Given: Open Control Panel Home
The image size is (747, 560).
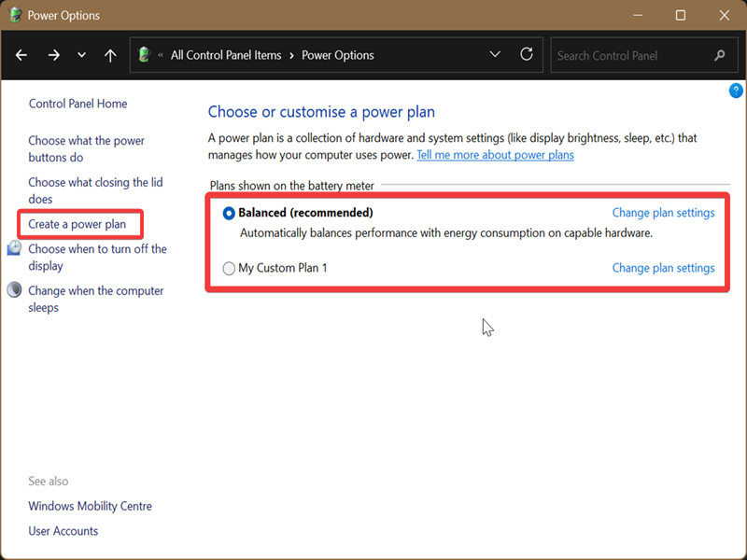Looking at the screenshot, I should pyautogui.click(x=78, y=104).
